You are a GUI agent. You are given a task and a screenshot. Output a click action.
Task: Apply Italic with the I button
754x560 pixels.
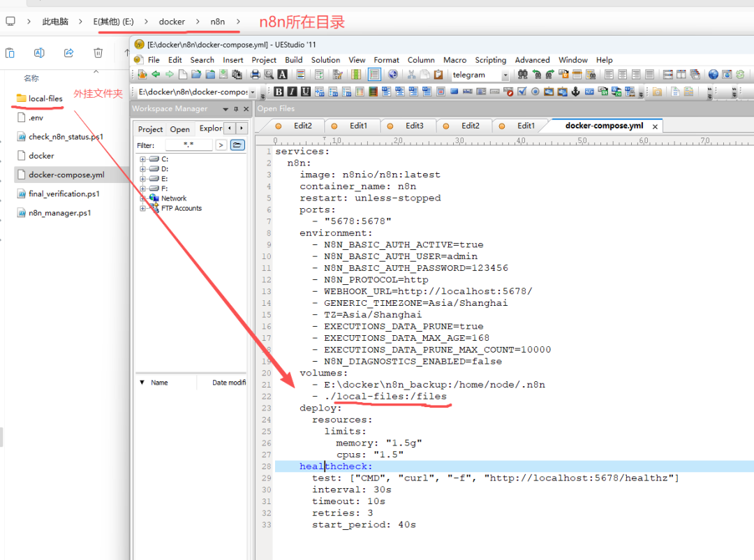coord(290,91)
